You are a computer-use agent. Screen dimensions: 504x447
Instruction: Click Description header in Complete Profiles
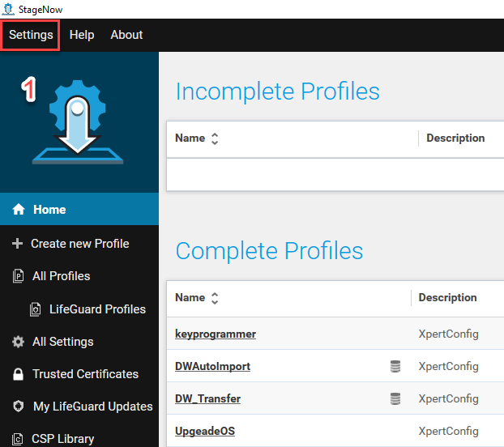click(x=447, y=298)
